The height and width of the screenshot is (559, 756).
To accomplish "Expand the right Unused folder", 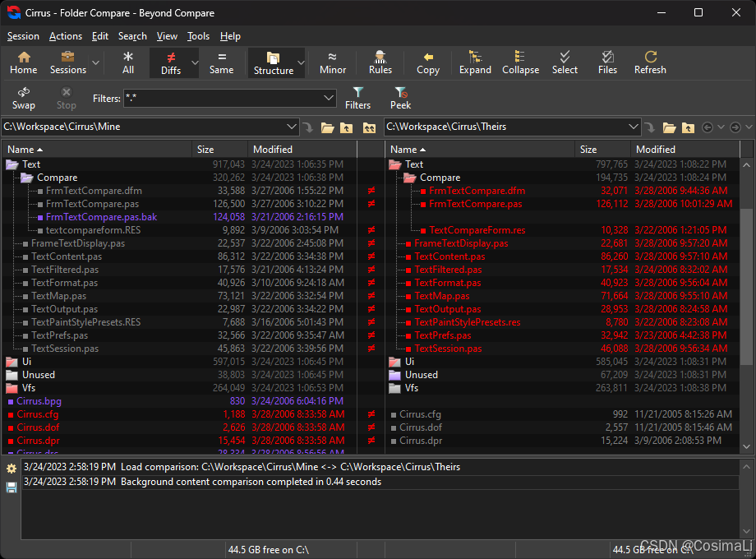I will (x=395, y=375).
